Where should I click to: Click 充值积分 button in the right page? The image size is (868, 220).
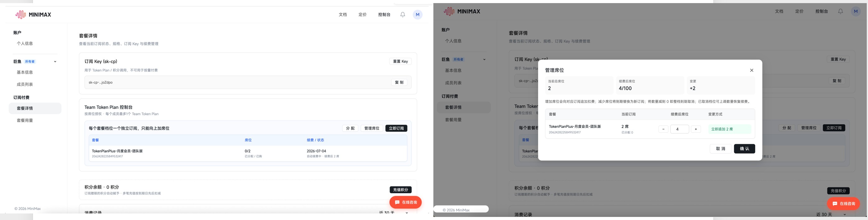pos(838,191)
